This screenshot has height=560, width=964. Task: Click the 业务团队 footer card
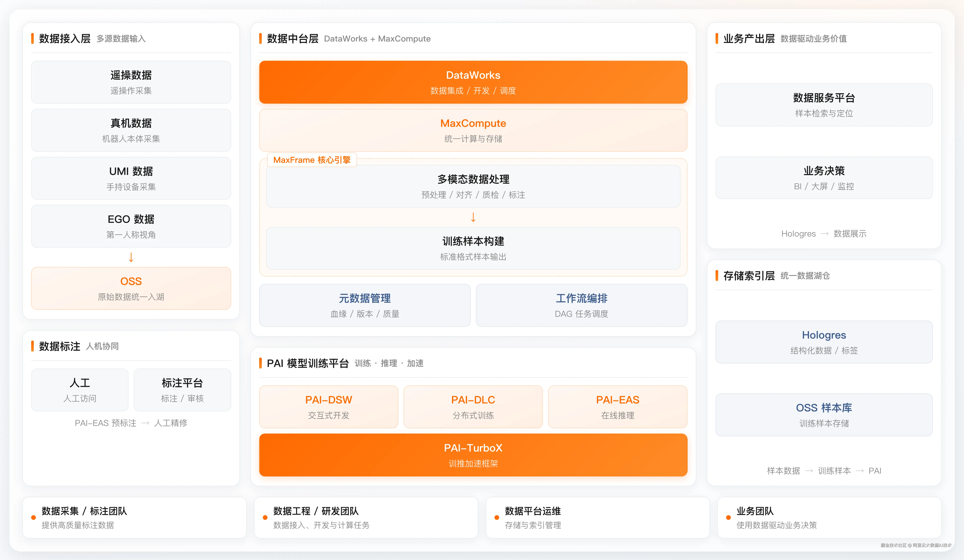(829, 518)
